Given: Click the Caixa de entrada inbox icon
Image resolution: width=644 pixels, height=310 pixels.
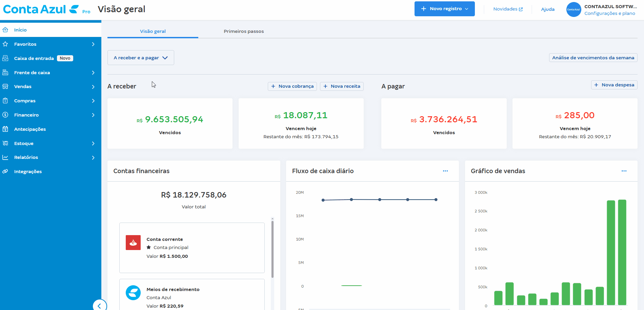Looking at the screenshot, I should (x=5, y=58).
